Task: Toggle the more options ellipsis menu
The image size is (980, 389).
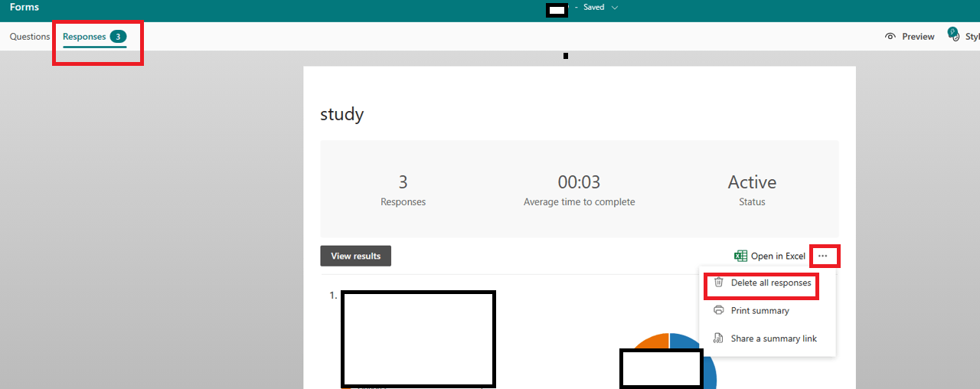Action: click(823, 256)
